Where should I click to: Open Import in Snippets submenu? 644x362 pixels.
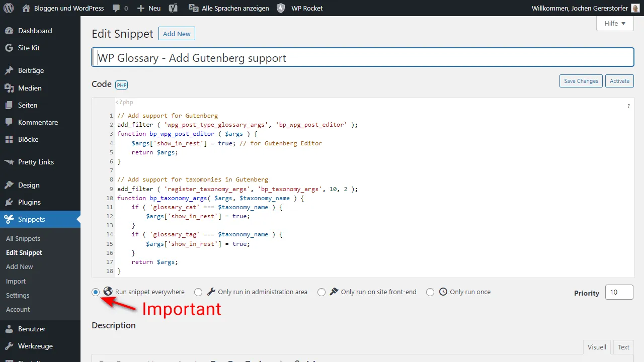16,281
